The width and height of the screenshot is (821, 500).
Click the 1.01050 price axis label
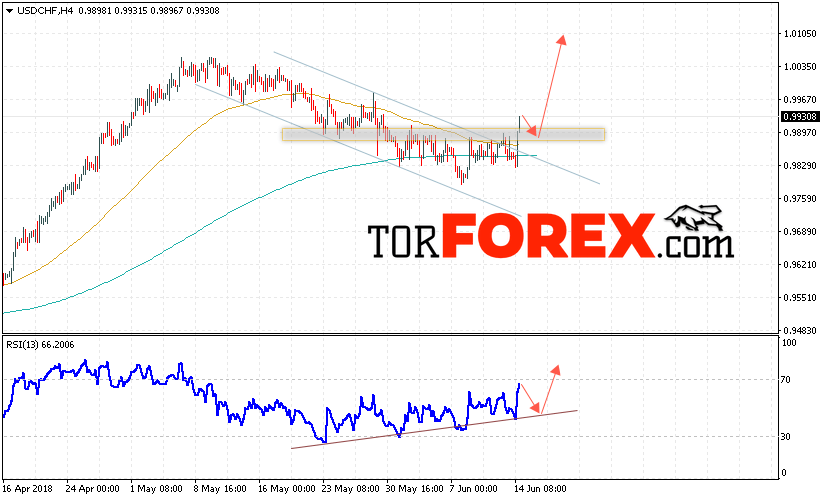point(800,34)
